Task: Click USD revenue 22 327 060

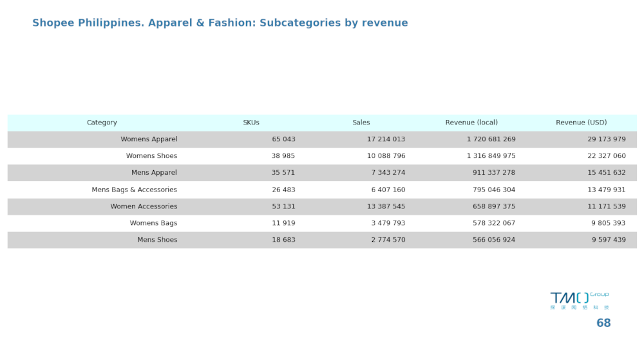Action: (607, 156)
